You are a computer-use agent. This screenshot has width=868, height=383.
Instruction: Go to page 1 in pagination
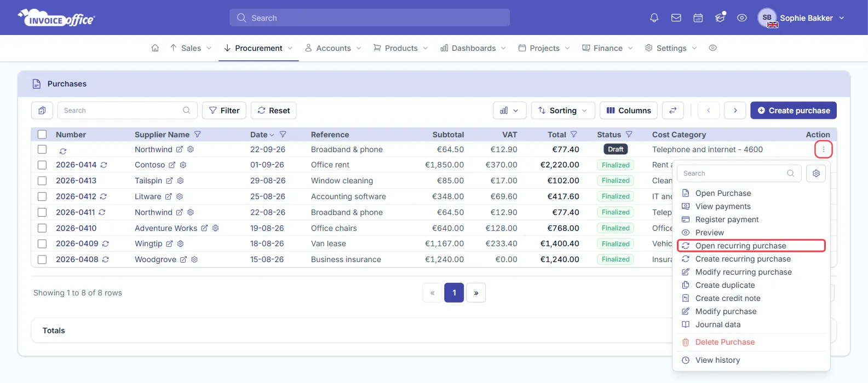(x=454, y=293)
